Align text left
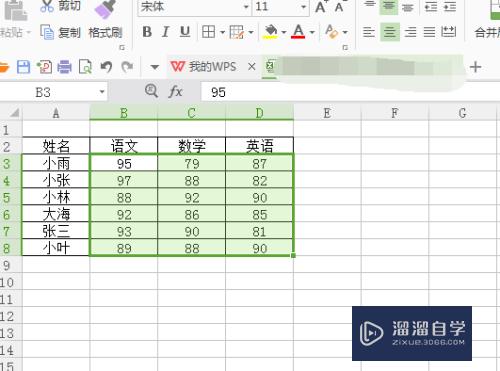Viewport: 500px width, 371px height. click(369, 32)
